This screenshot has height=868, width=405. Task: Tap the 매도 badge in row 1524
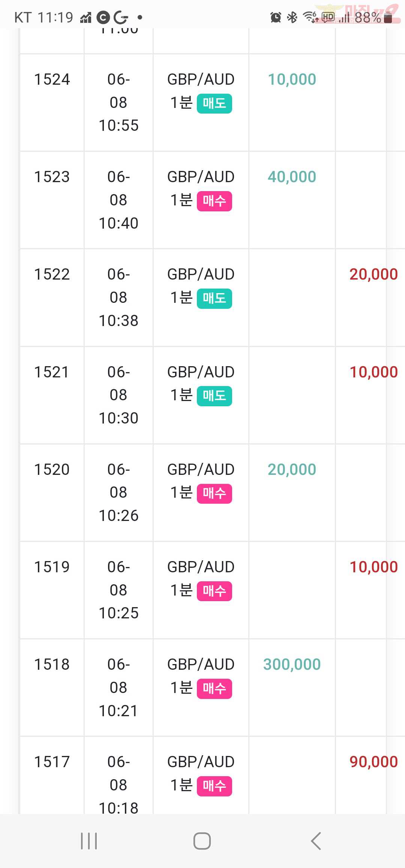[x=214, y=103]
